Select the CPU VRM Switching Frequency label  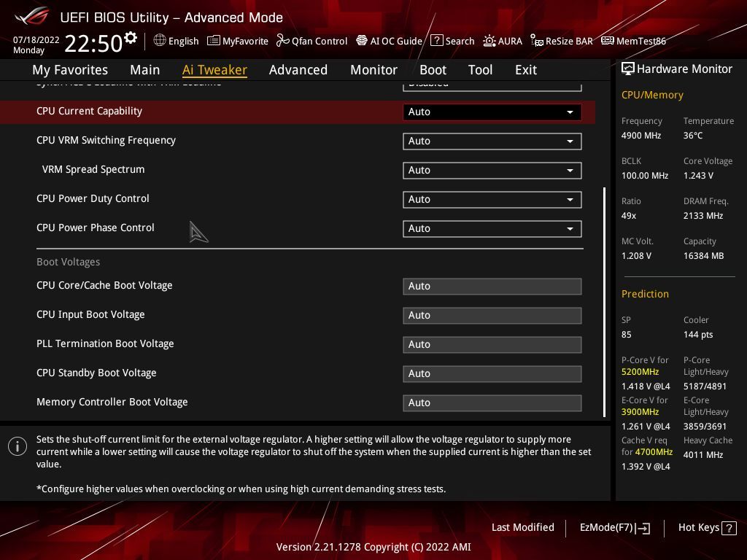(x=106, y=140)
